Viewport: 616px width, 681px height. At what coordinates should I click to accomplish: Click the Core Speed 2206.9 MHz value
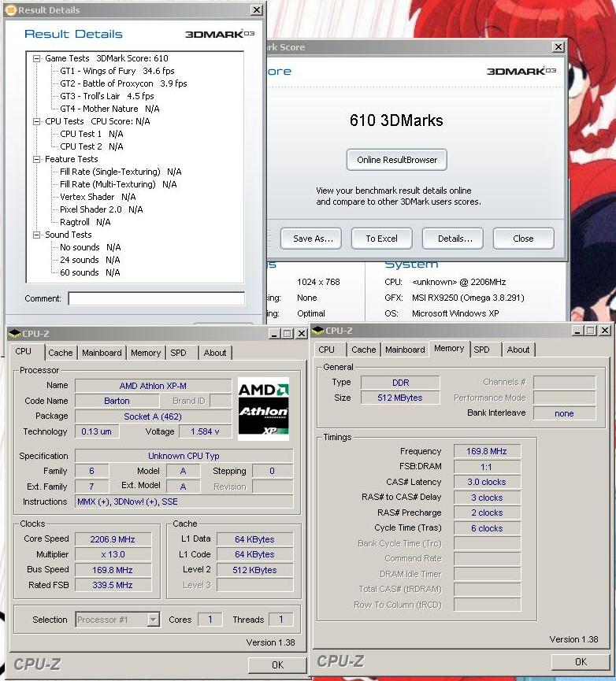tap(113, 539)
